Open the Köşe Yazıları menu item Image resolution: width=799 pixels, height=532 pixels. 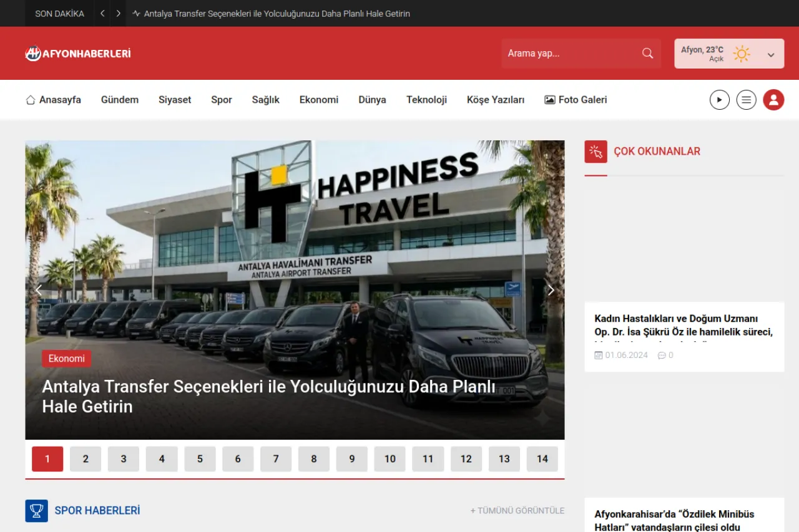tap(496, 100)
